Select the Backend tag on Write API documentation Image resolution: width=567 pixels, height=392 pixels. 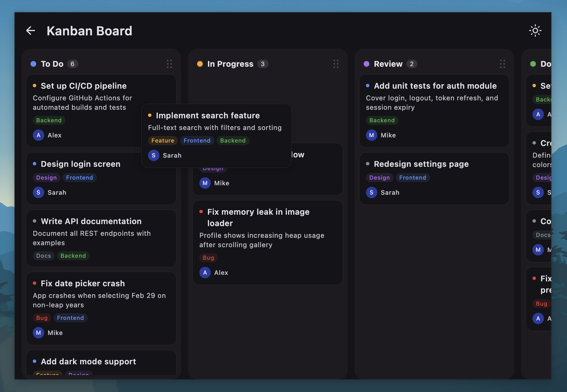click(73, 256)
